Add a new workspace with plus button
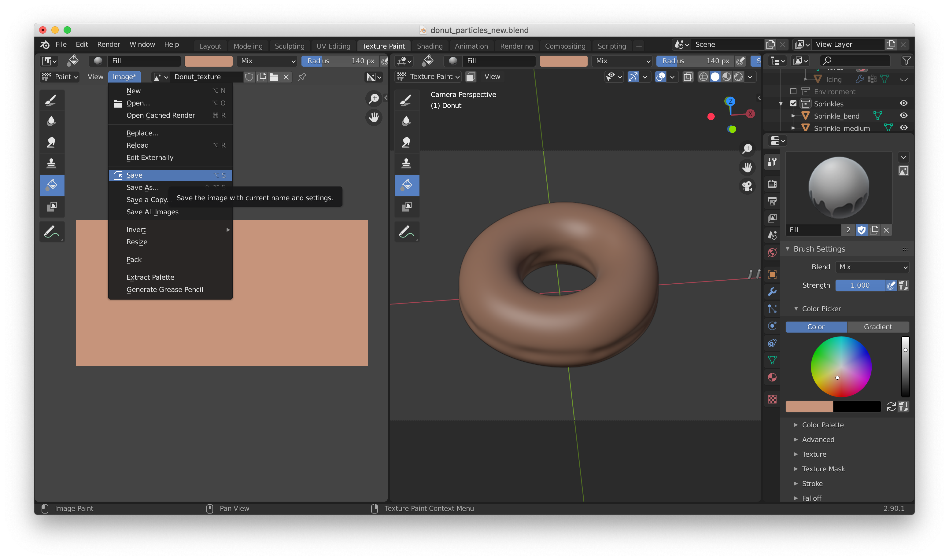Screen dimensions: 949x560 638,46
